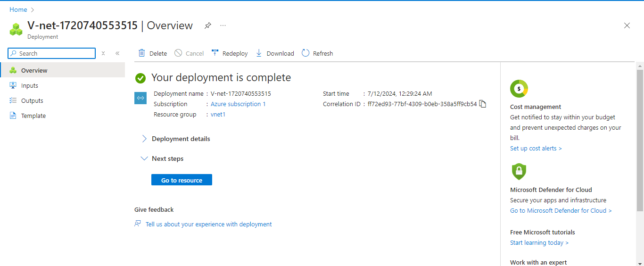The height and width of the screenshot is (266, 644).
Task: Select Overview in the sidebar
Action: coord(62,70)
